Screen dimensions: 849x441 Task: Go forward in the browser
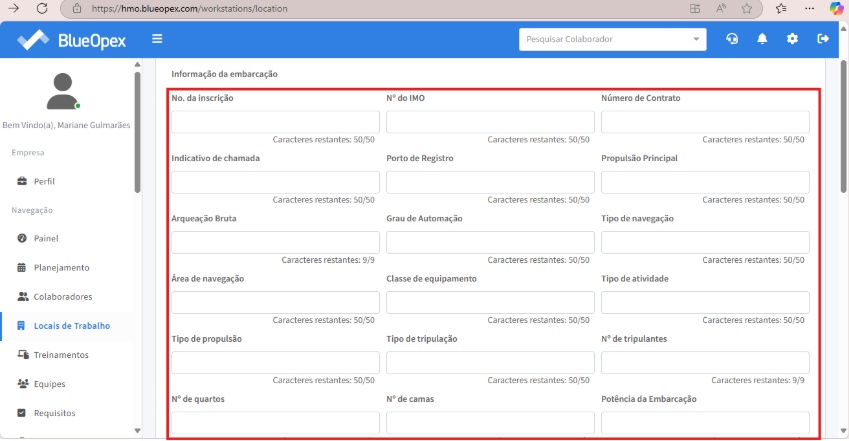point(14,9)
